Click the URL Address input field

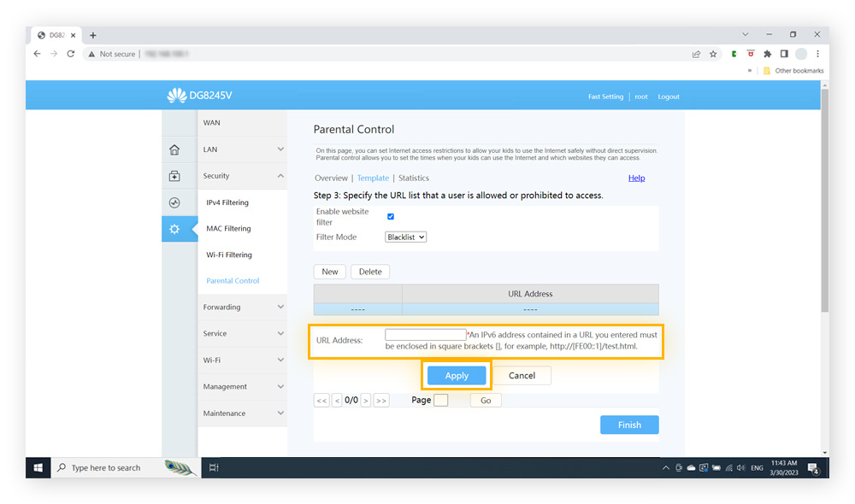coord(425,335)
